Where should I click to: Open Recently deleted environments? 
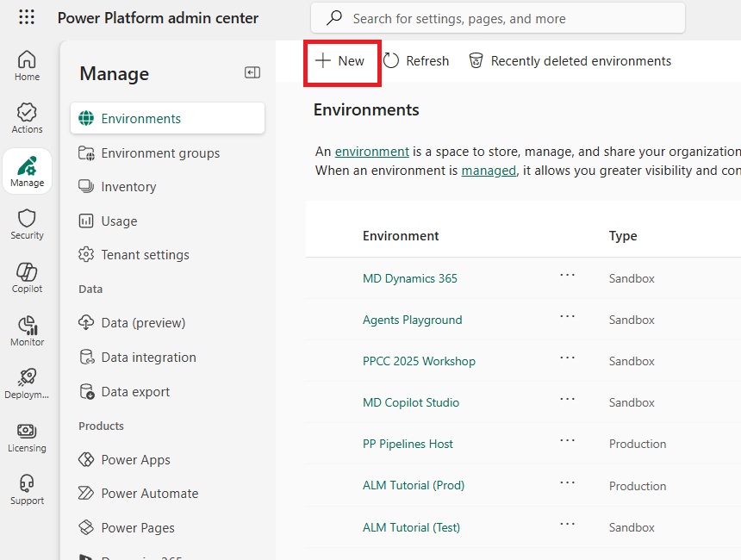point(570,61)
